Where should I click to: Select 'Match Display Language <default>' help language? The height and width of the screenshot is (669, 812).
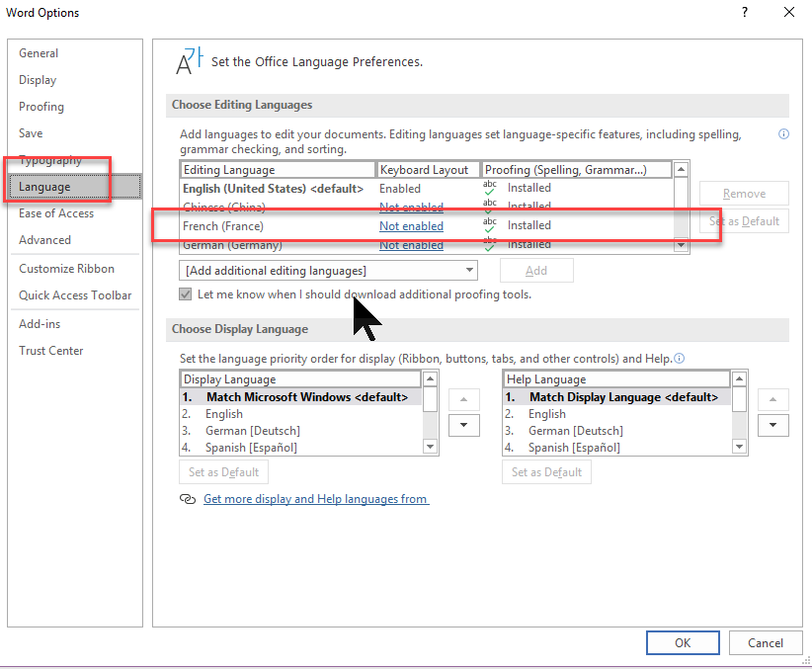coord(617,397)
